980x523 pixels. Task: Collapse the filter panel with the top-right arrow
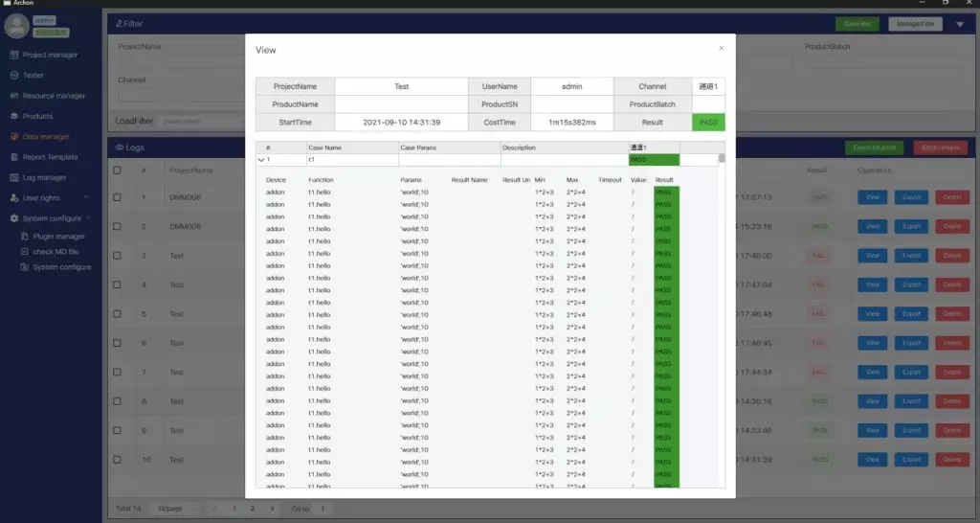[960, 25]
